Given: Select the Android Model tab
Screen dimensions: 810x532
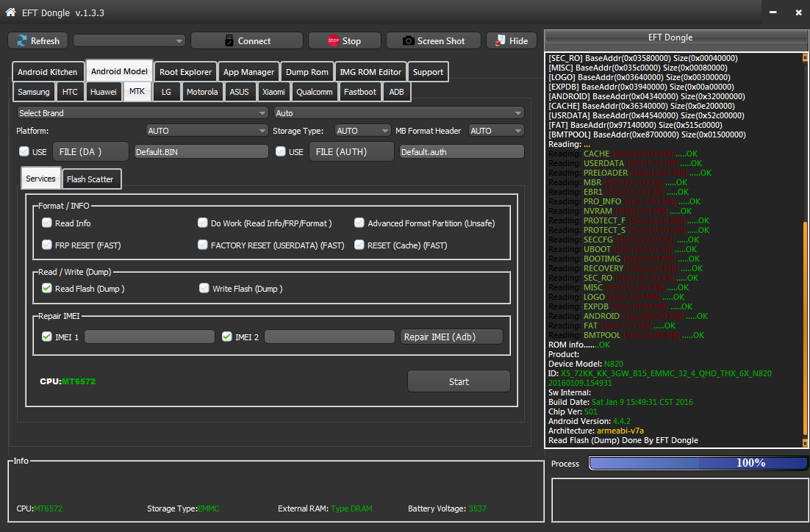Looking at the screenshot, I should pyautogui.click(x=119, y=71).
